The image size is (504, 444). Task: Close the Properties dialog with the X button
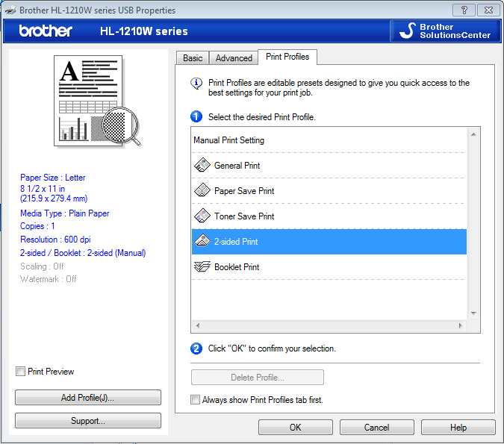pos(488,10)
